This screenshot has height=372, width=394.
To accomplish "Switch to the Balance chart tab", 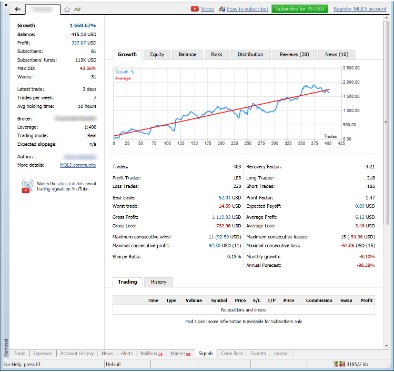I will [x=187, y=54].
